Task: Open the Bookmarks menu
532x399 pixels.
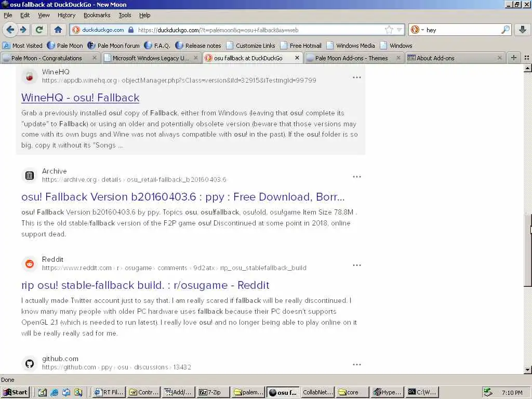Action: click(97, 15)
